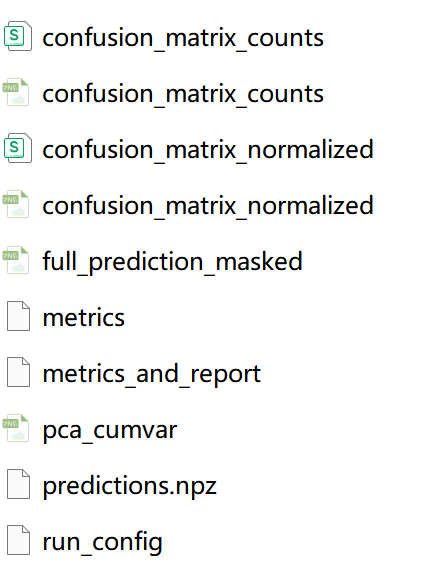
Task: Click the blank file icon beside metrics_and_report
Action: coord(18,372)
